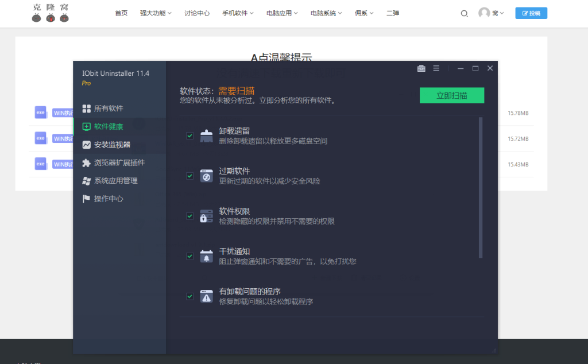
Task: Click the 软件健康 icon in sidebar
Action: coord(86,127)
